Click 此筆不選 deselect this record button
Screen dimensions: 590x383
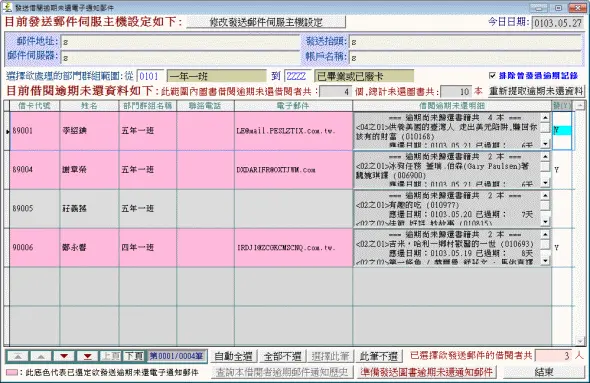(379, 356)
